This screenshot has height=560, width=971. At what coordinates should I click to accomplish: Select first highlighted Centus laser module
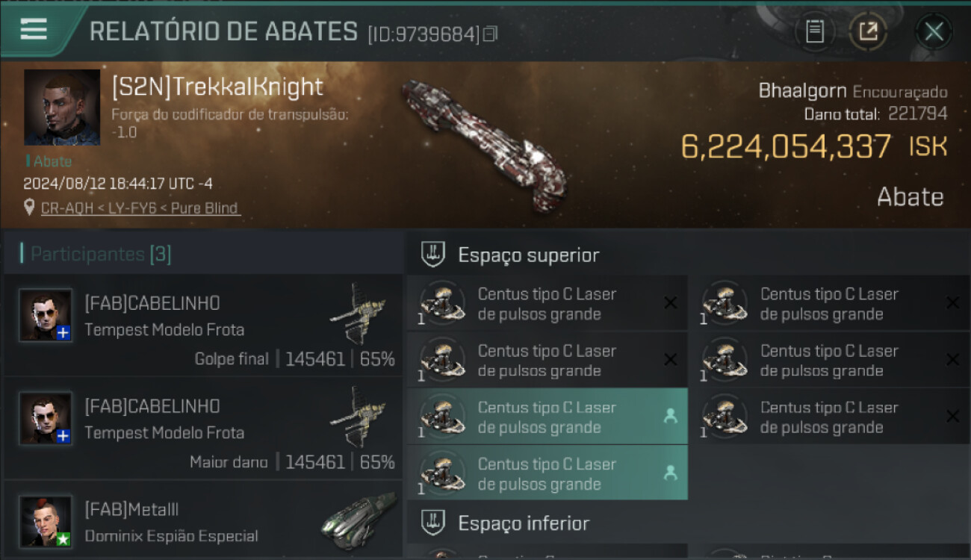point(547,417)
